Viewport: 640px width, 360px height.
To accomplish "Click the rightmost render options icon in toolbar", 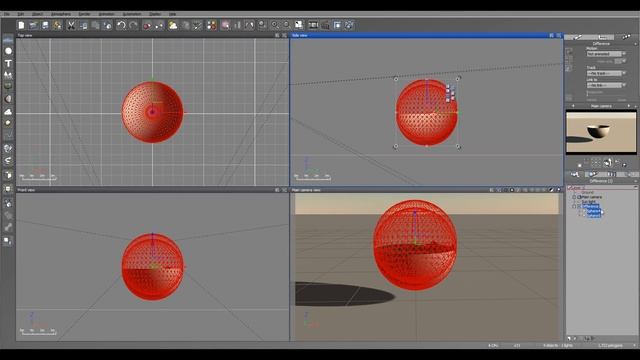I will click(349, 25).
